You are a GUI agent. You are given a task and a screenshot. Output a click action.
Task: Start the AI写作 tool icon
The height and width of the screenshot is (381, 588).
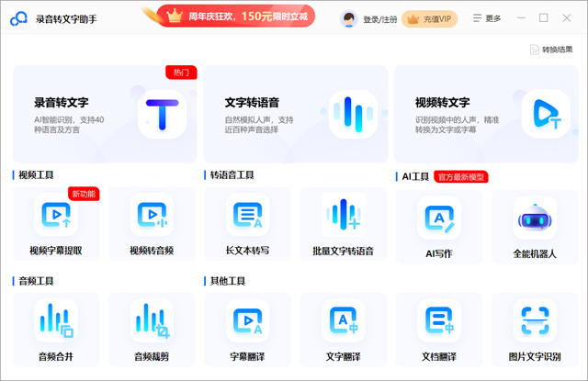pyautogui.click(x=439, y=218)
